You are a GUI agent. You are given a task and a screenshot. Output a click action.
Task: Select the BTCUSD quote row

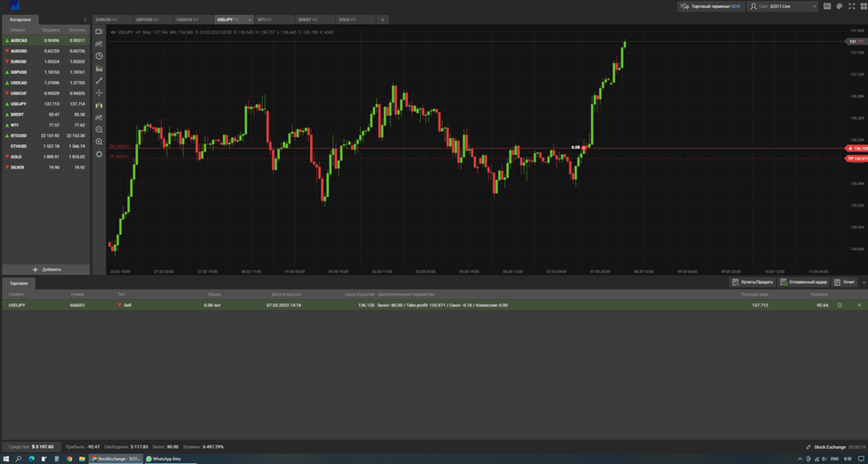pyautogui.click(x=46, y=135)
